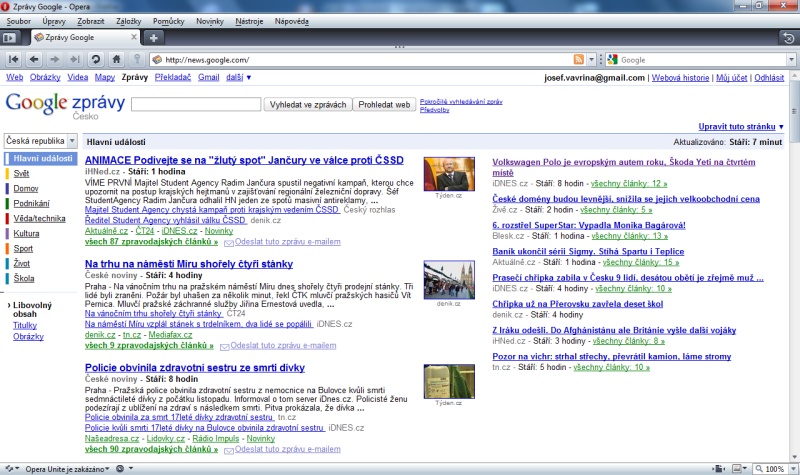This screenshot has height=475, width=800.
Task: Open headline 'Policie obvinila zdravotní sestru ze smrti dívky'
Action: pyautogui.click(x=195, y=368)
